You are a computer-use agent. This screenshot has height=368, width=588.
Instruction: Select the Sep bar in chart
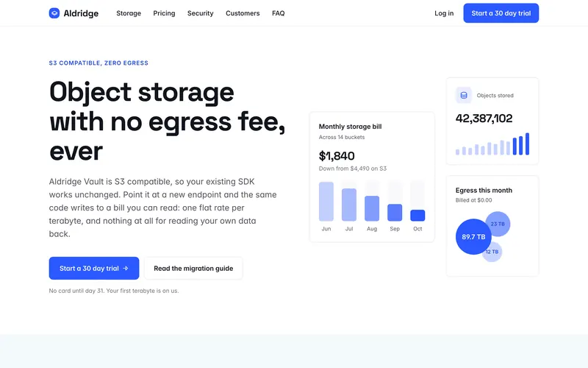pos(395,213)
